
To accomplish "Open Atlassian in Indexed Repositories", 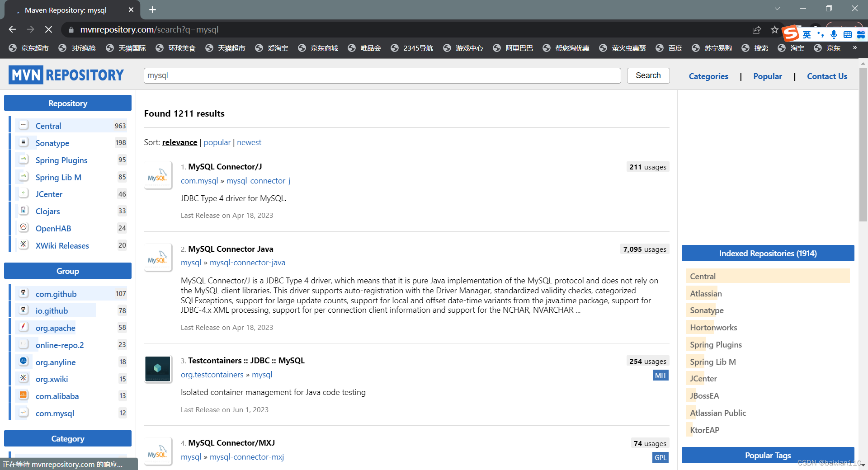I will (706, 293).
